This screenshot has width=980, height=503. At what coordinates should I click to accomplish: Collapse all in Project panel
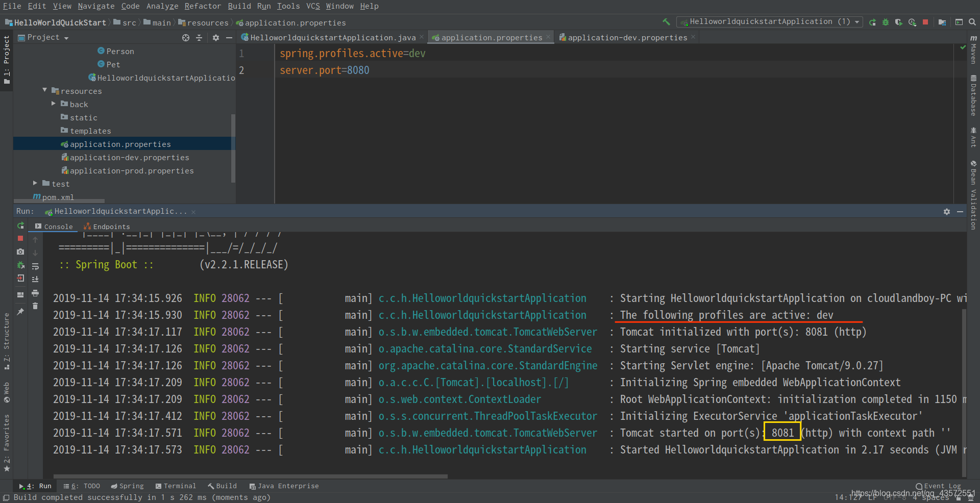199,38
